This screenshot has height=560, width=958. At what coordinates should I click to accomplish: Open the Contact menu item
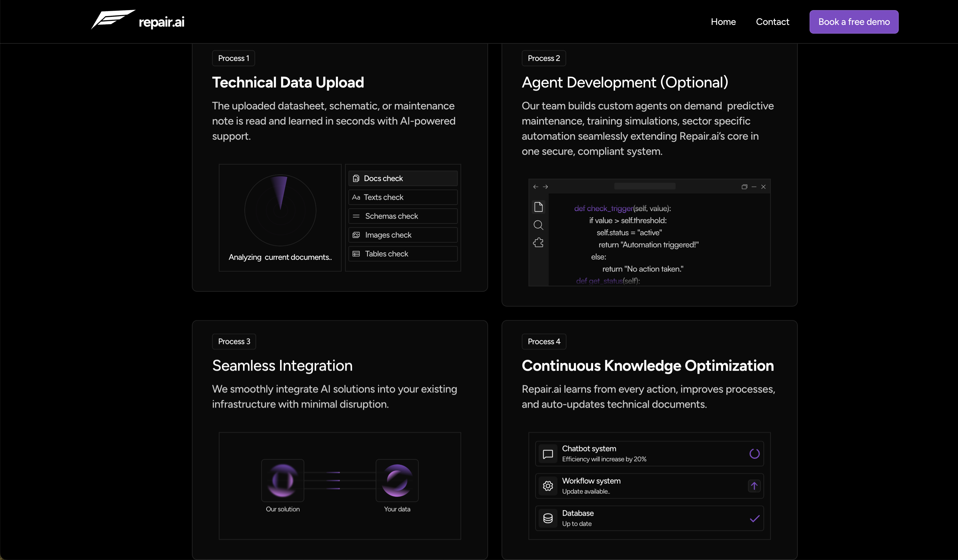coord(773,22)
